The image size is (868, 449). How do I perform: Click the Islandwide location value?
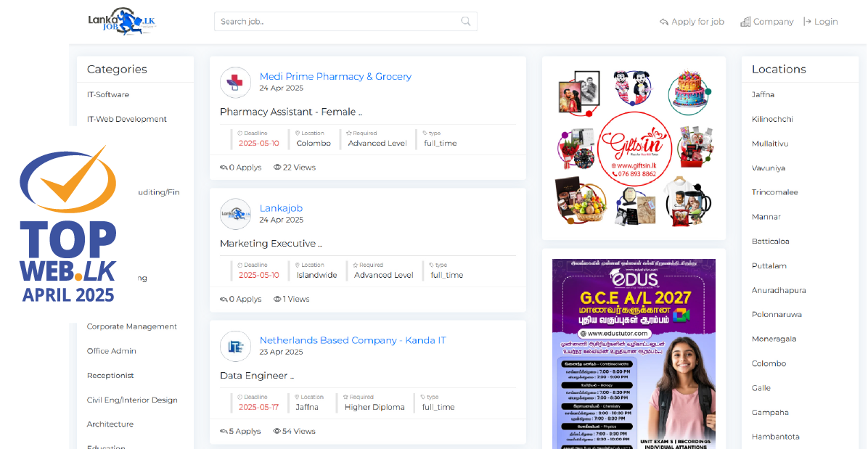click(x=316, y=275)
